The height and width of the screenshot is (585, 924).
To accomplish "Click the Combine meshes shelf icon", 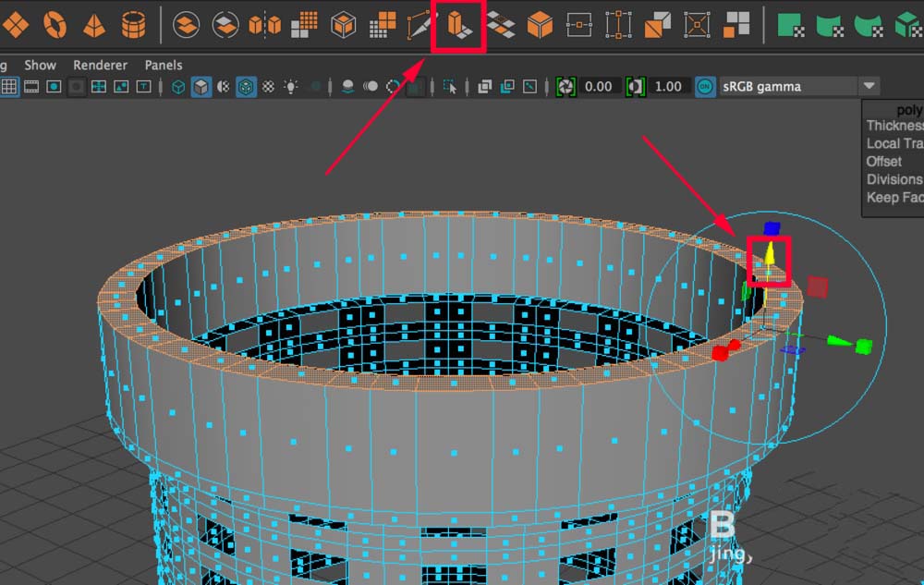I will point(186,25).
